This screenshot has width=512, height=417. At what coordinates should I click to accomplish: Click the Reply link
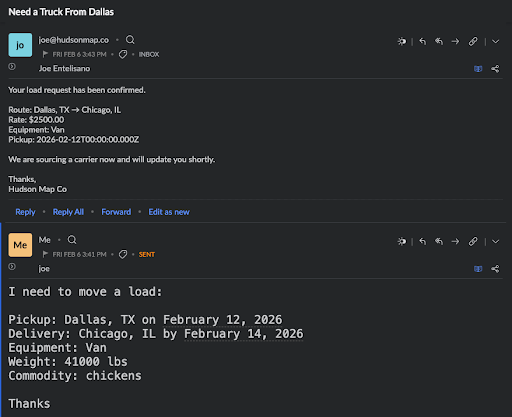tap(25, 212)
